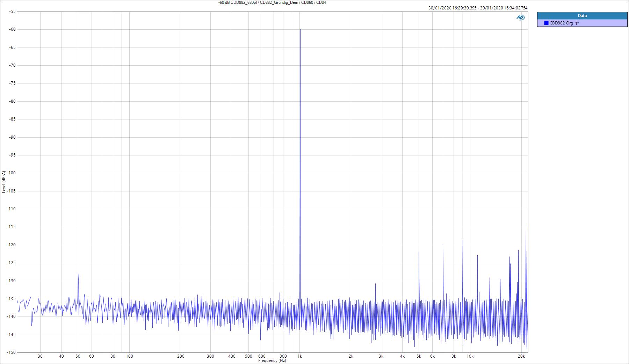
Task: Click the -100 level tick label
Action: coord(12,173)
